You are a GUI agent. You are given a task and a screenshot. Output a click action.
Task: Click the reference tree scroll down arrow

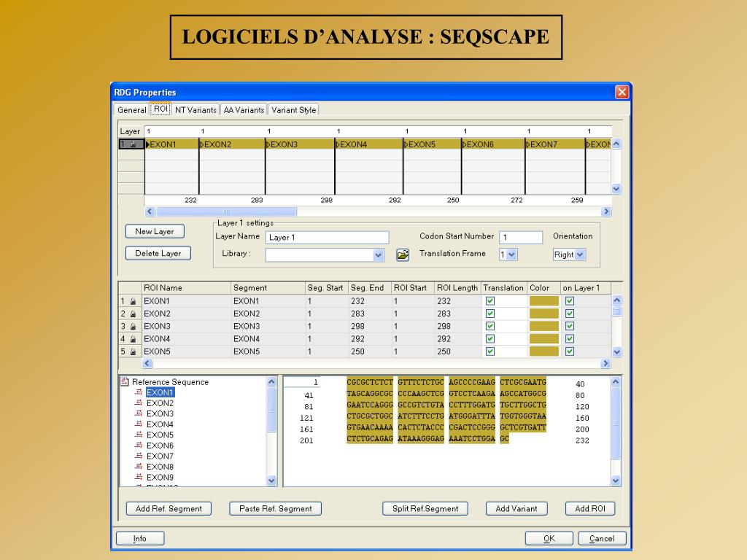271,481
